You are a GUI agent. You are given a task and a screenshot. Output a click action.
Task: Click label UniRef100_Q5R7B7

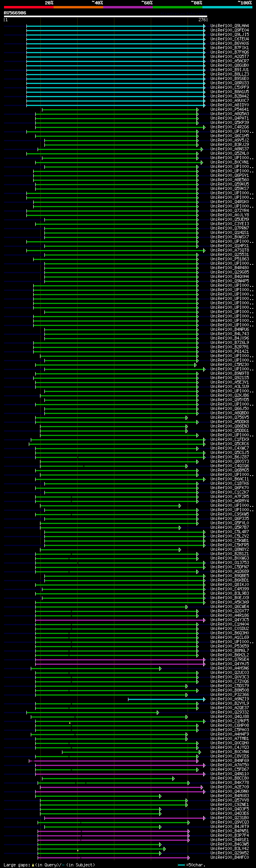pyautogui.click(x=230, y=528)
